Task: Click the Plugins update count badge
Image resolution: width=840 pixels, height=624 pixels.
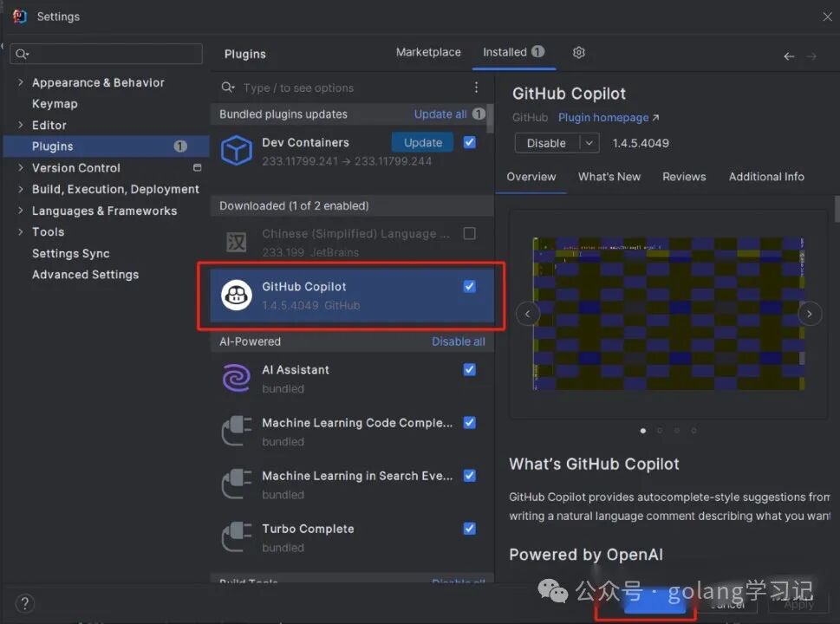Action: point(180,146)
